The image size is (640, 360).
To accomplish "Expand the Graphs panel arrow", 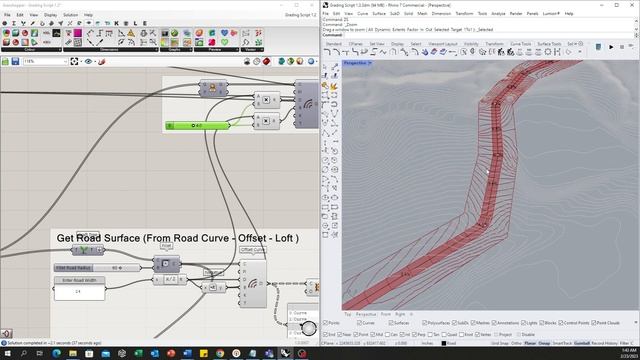I will click(x=190, y=50).
